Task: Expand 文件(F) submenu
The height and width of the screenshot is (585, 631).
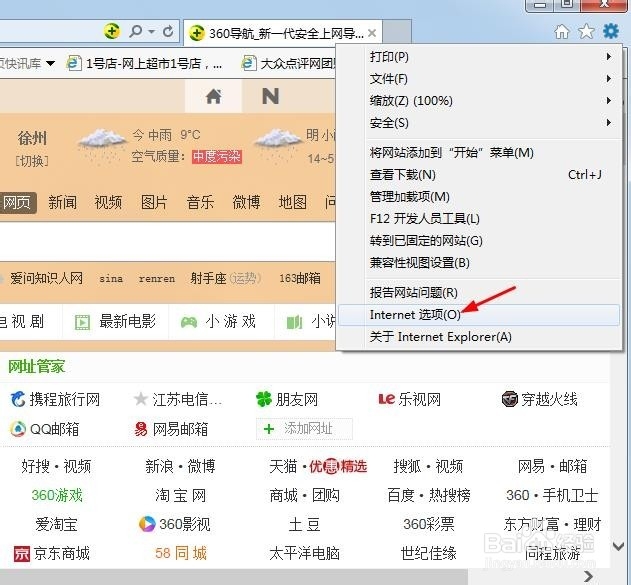Action: tap(479, 78)
